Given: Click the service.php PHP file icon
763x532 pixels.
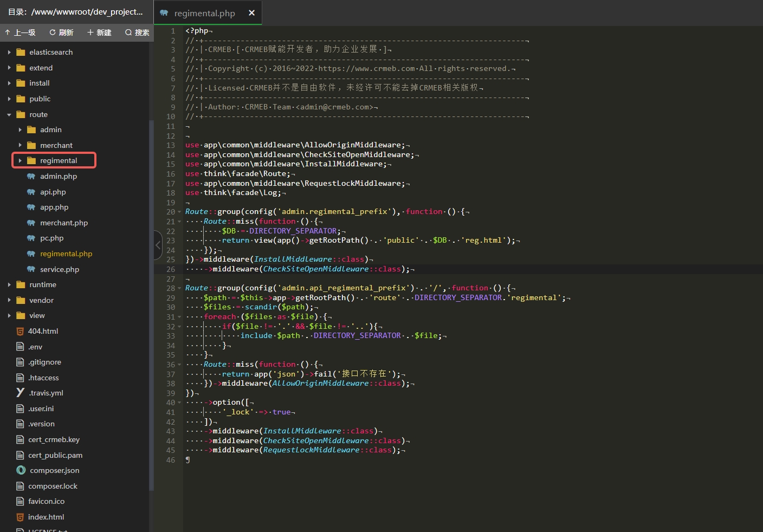Looking at the screenshot, I should [x=31, y=269].
